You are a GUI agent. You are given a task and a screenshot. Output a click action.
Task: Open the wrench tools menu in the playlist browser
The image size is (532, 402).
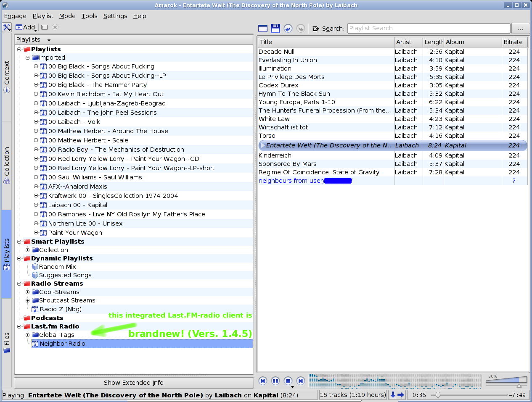coord(7,27)
